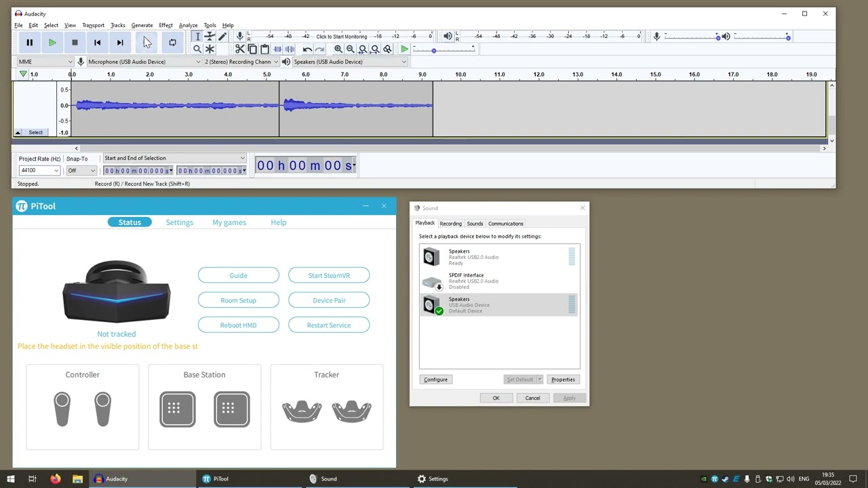Image resolution: width=868 pixels, height=488 pixels.
Task: Click the Redo arrow icon
Action: click(319, 49)
